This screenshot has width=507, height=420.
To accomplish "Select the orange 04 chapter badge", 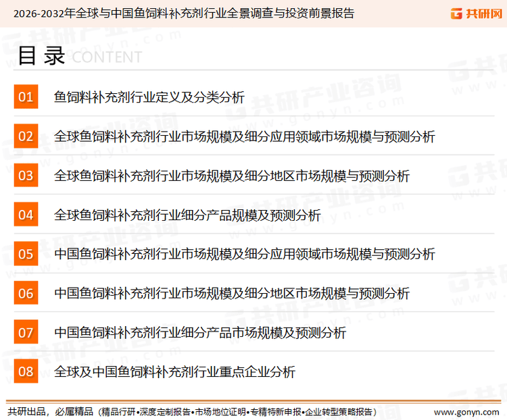I will pyautogui.click(x=26, y=214).
